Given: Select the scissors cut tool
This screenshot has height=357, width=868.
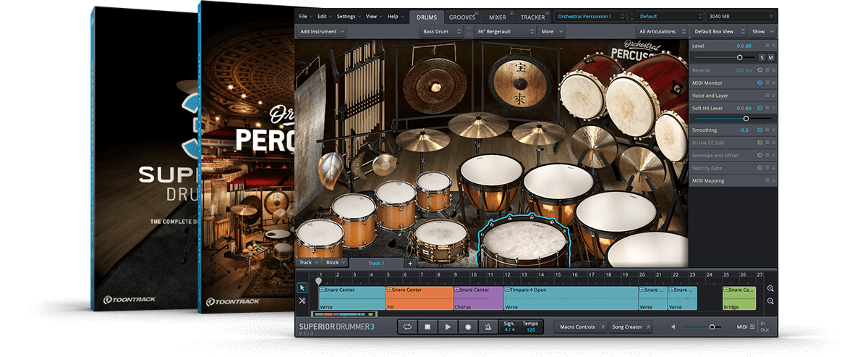Looking at the screenshot, I should [x=302, y=301].
